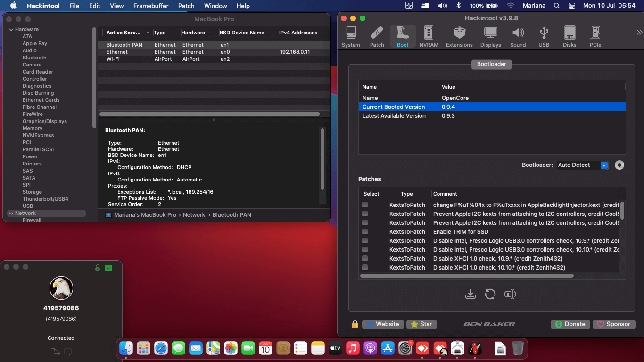
Task: Open Finder from the Dock
Action: 126,348
